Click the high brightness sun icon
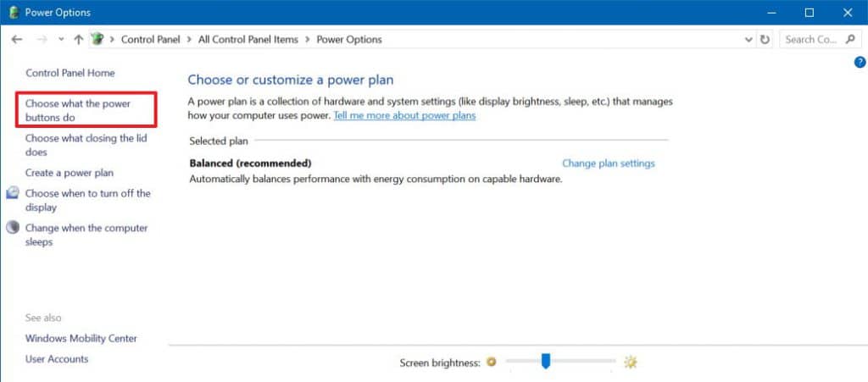This screenshot has height=382, width=868. tap(630, 363)
